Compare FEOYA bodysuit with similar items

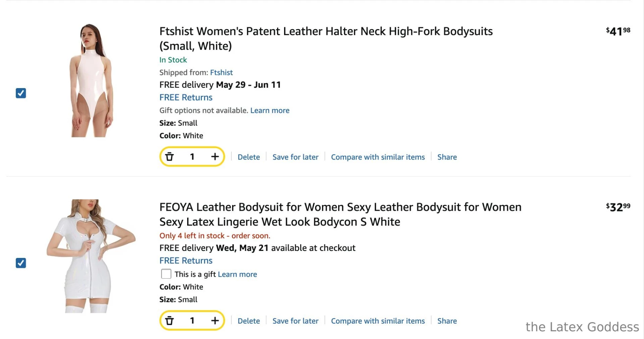[378, 321]
